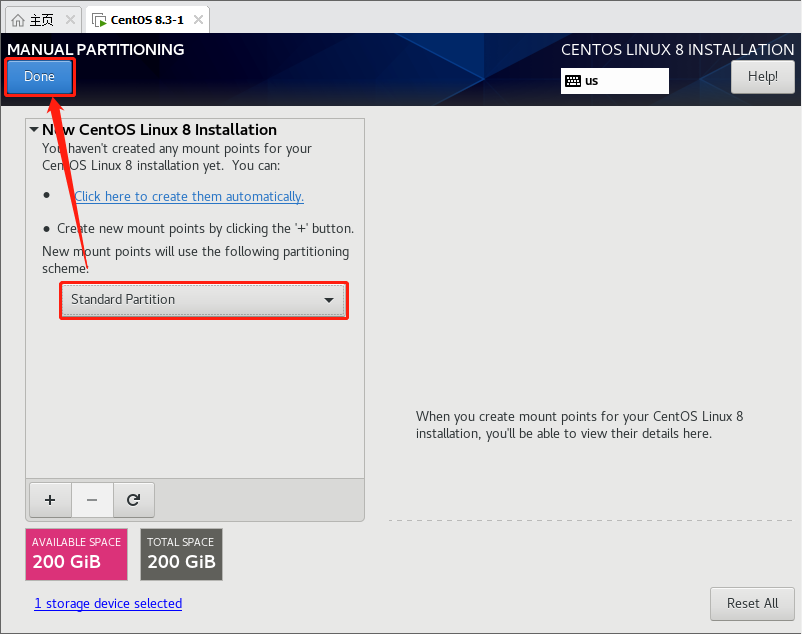Select the CentOS 8.3-1 tab
The height and width of the screenshot is (634, 802).
tap(147, 20)
